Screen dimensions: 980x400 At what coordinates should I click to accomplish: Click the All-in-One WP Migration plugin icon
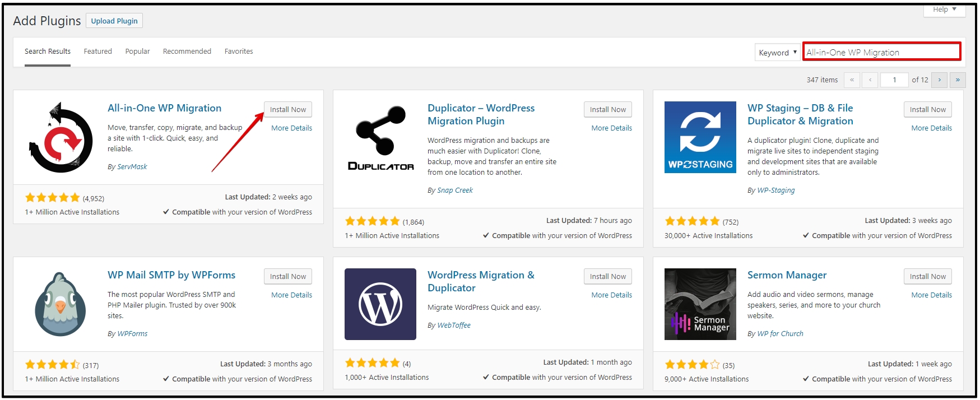click(x=61, y=137)
